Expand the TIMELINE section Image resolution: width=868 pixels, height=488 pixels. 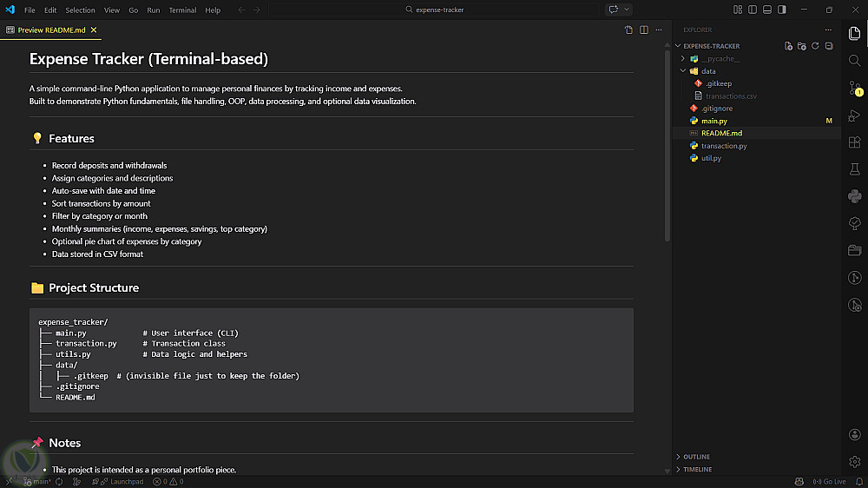click(x=697, y=469)
